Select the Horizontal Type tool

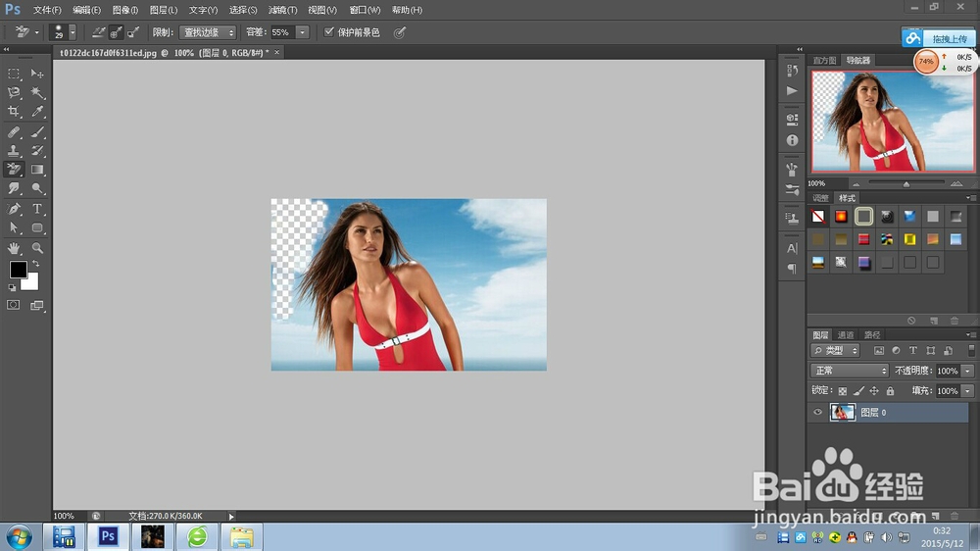[x=37, y=209]
